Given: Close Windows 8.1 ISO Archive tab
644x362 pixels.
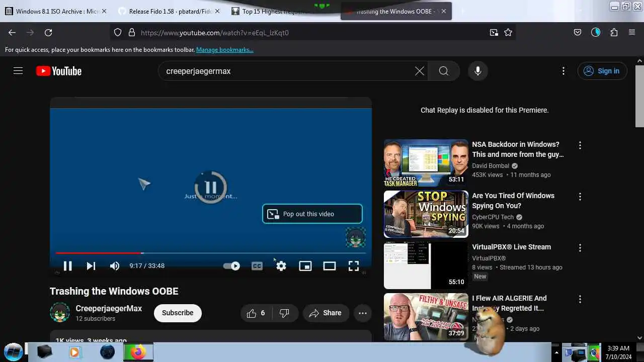Looking at the screenshot, I should (x=104, y=11).
